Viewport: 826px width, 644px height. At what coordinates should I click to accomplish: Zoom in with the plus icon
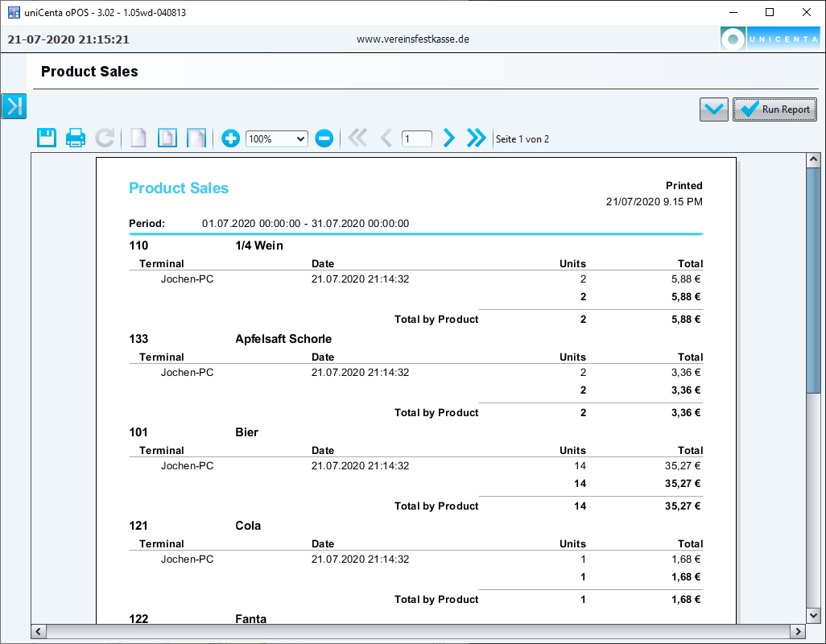tap(231, 138)
